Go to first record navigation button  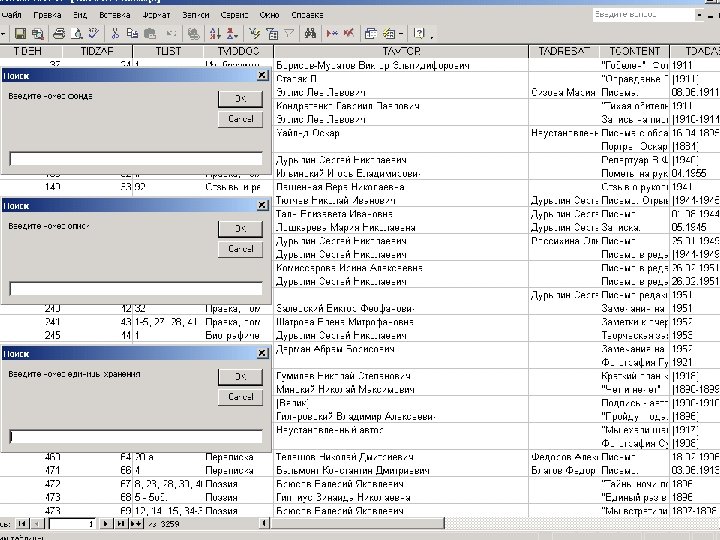[22, 523]
